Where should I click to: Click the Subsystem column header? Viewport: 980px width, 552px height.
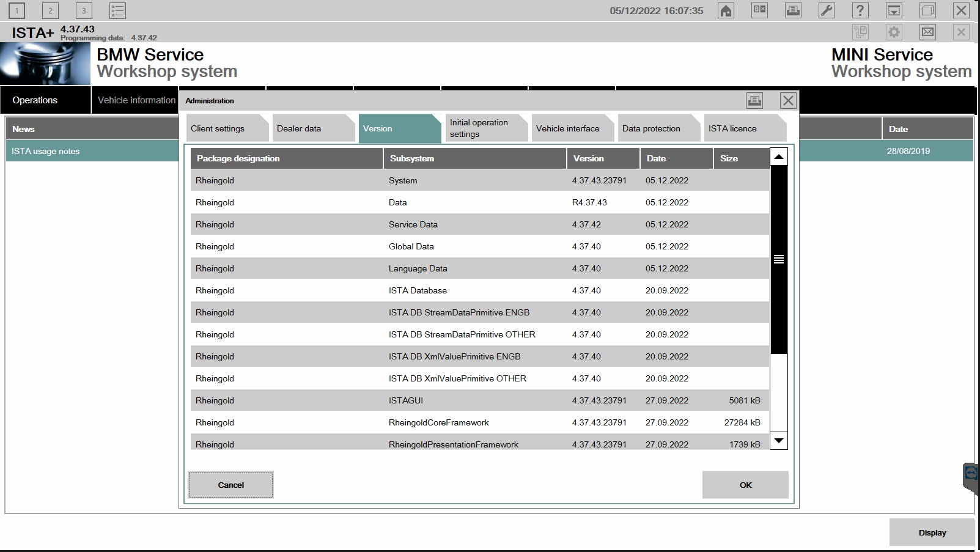tap(475, 158)
